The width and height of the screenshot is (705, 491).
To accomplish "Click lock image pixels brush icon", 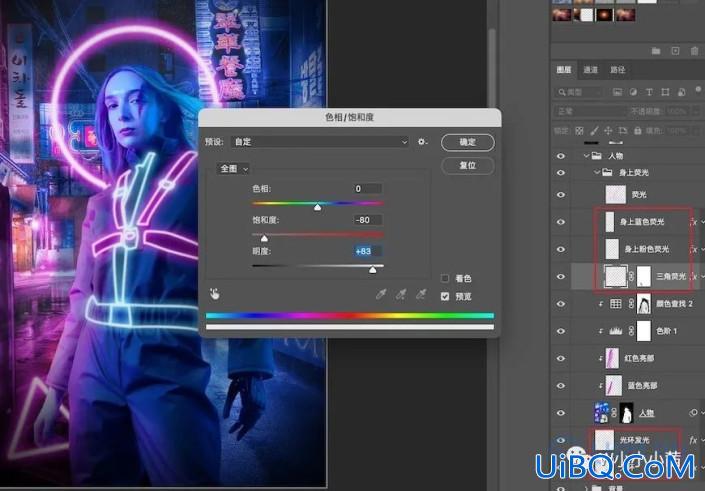I will pos(594,131).
